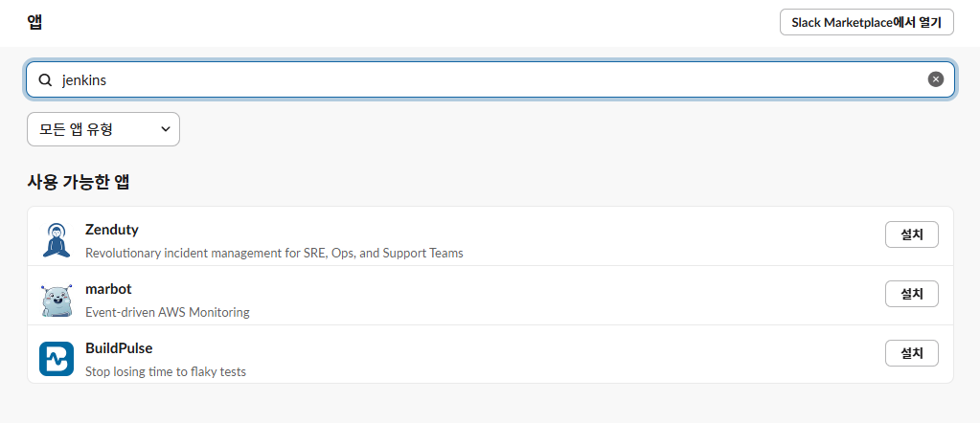This screenshot has height=423, width=980.
Task: Click the Event-driven AWS Monitoring description
Action: point(168,312)
